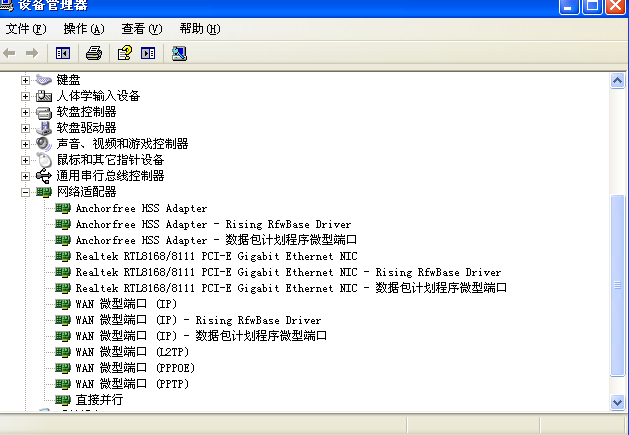Open the 文件(F) menu
Image resolution: width=629 pixels, height=435 pixels.
tap(26, 29)
